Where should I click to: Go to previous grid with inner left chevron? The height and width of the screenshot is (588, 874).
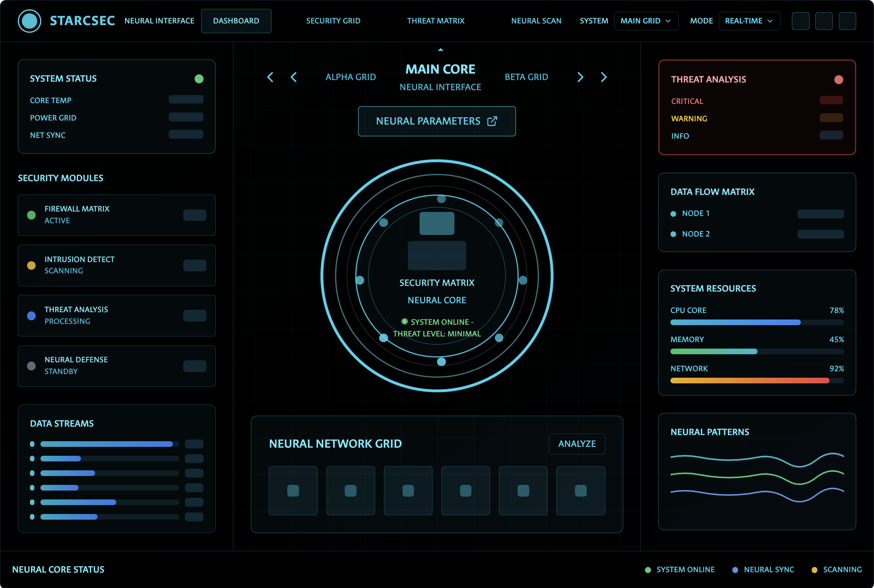pyautogui.click(x=294, y=77)
